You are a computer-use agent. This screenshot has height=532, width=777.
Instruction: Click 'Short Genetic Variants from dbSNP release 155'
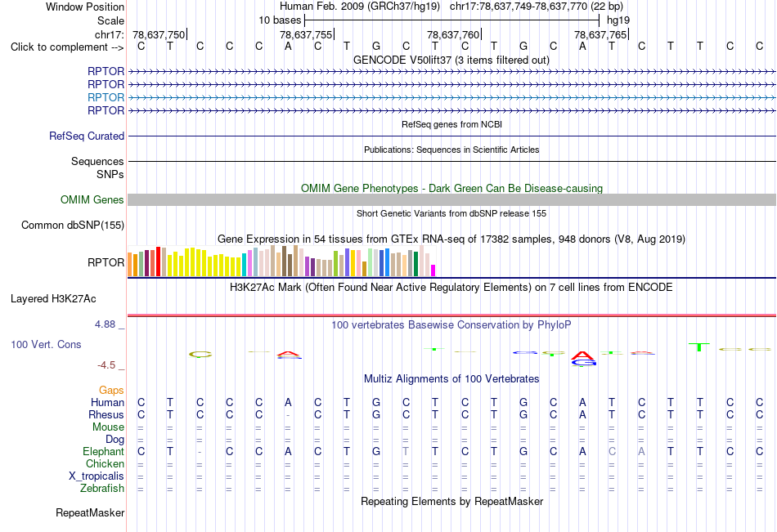coord(451,213)
